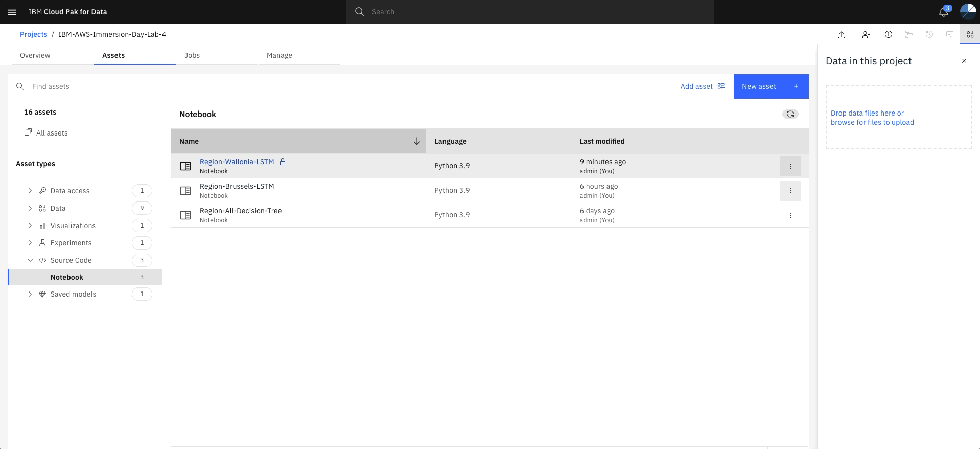Click the top search magnifier icon
980x449 pixels.
(x=359, y=12)
